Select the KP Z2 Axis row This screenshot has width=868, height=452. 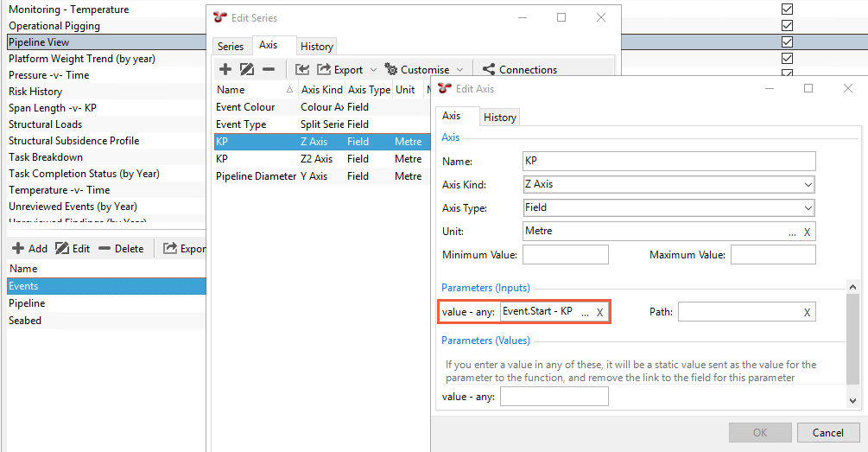(x=321, y=158)
